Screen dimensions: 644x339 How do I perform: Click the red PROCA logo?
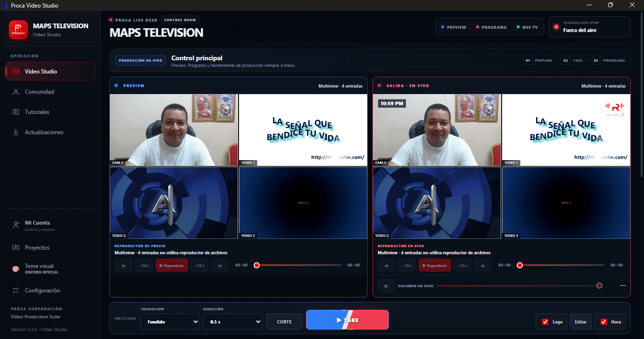[x=18, y=30]
